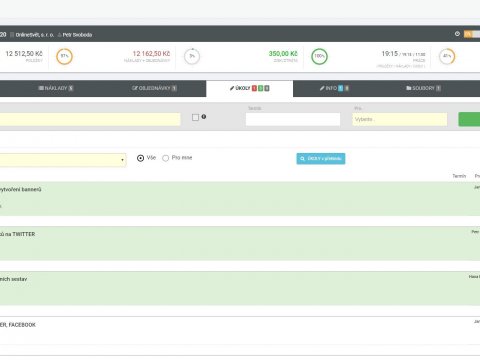Open the white task row mentioning FACEBOOK
This screenshot has width=480, height=360.
(240, 331)
